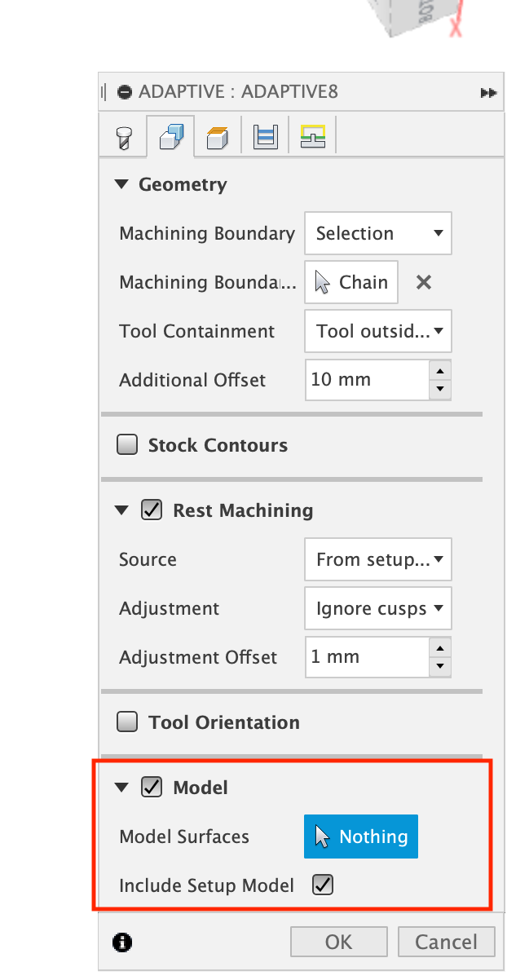
Task: Open the Adjustment dropdown
Action: (378, 608)
